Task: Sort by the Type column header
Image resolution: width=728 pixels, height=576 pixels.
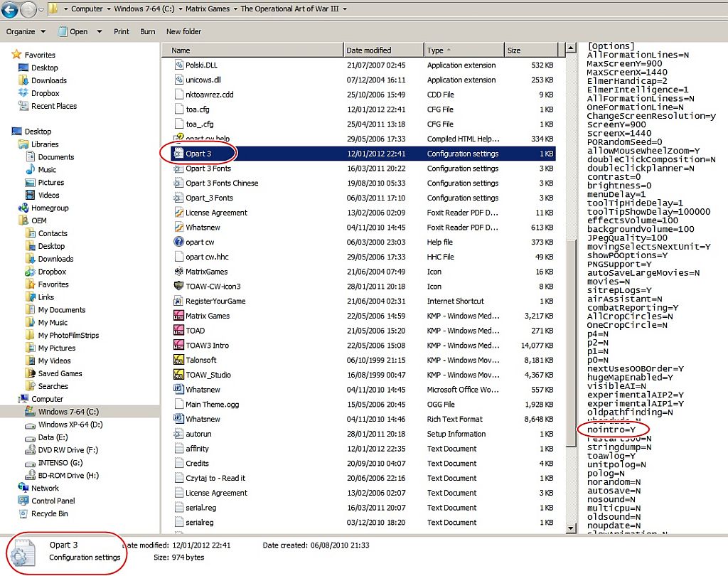Action: tap(464, 50)
